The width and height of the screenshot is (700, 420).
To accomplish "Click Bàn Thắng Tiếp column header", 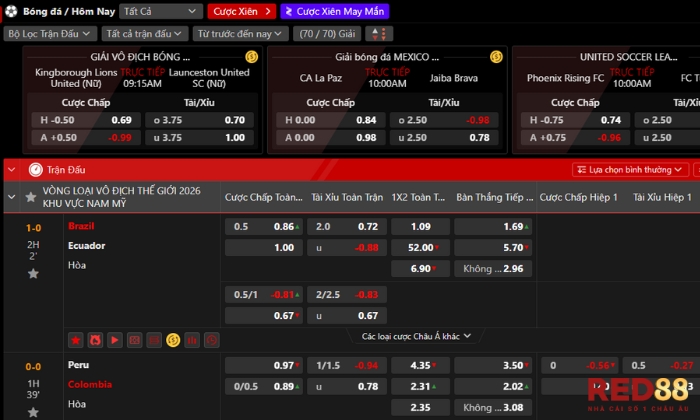I will (x=495, y=197).
